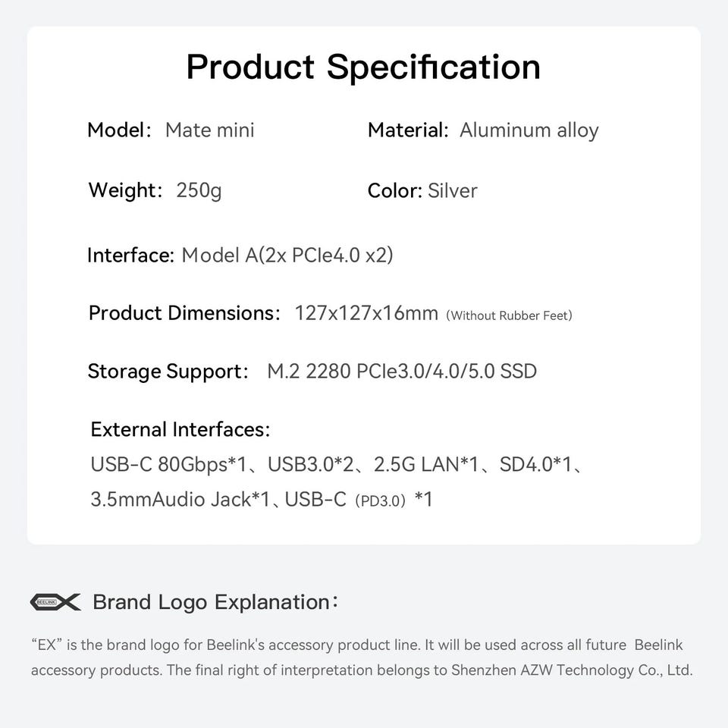Select the Model: Mate mini text
This screenshot has height=728, width=728.
(171, 130)
